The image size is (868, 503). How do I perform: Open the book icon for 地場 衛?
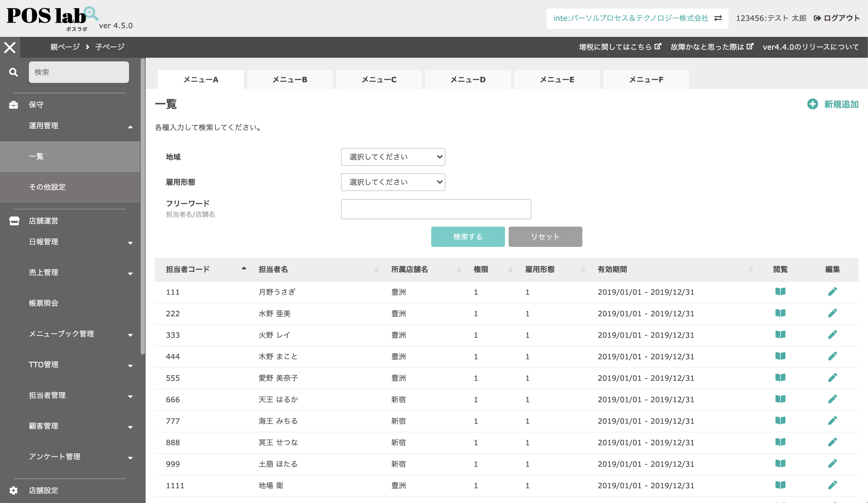780,485
